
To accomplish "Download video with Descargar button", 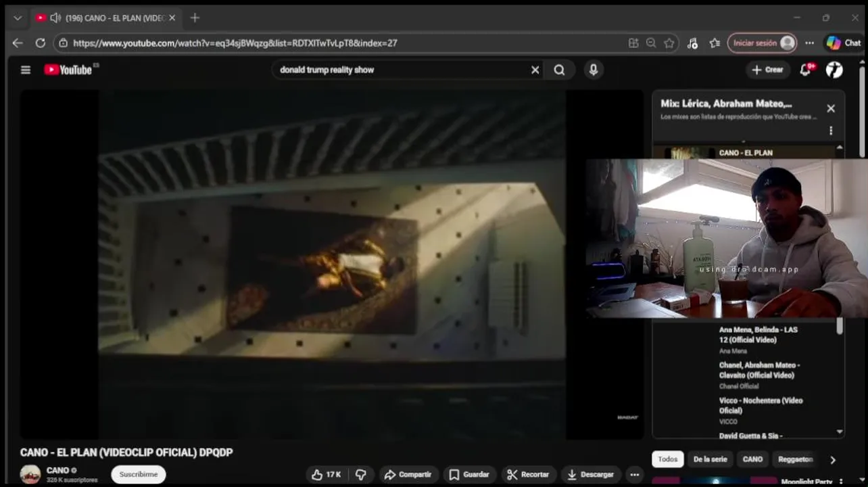I will point(591,474).
